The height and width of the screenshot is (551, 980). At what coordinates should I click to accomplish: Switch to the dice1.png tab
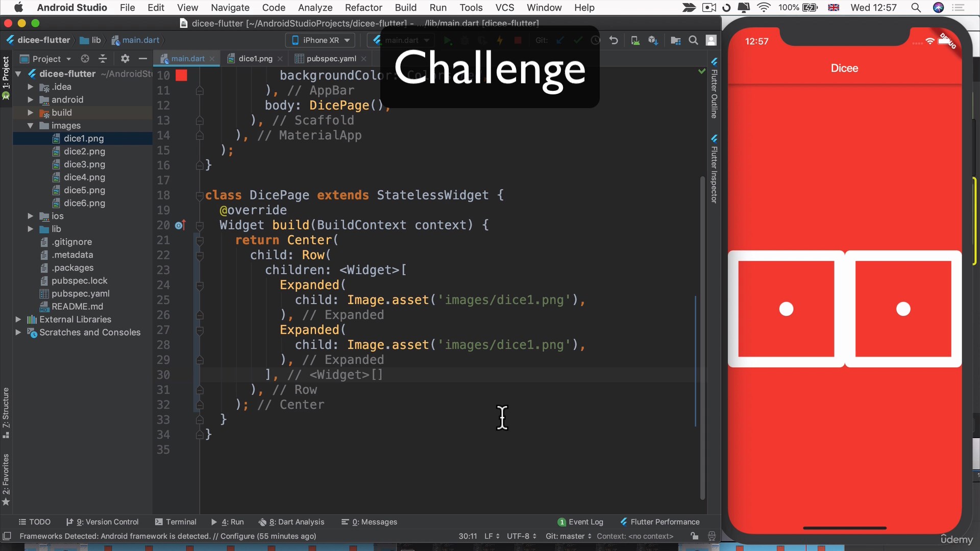255,59
